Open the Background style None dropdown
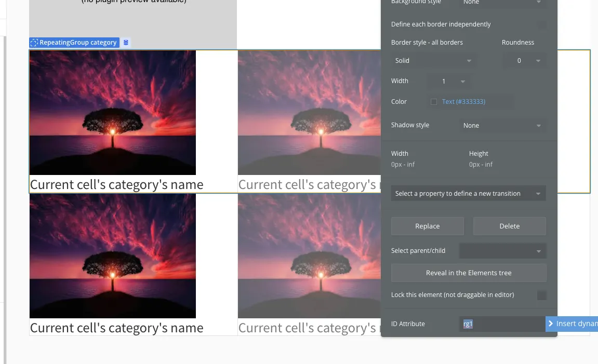This screenshot has height=364, width=598. click(x=502, y=2)
